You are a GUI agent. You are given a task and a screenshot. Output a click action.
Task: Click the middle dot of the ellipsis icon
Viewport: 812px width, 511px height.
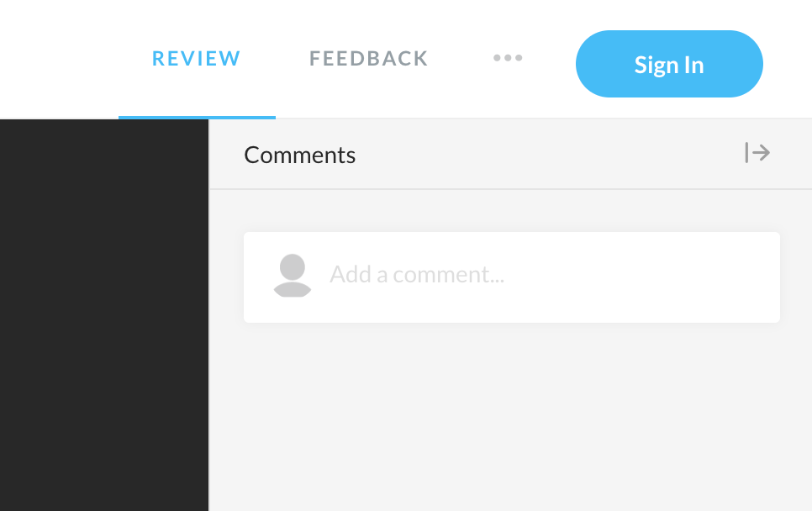(x=508, y=58)
